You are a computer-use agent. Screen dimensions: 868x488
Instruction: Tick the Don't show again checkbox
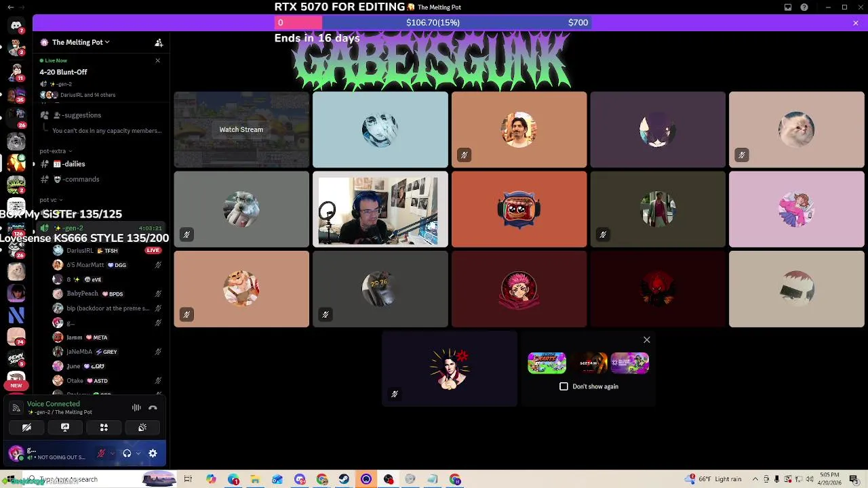pos(564,386)
